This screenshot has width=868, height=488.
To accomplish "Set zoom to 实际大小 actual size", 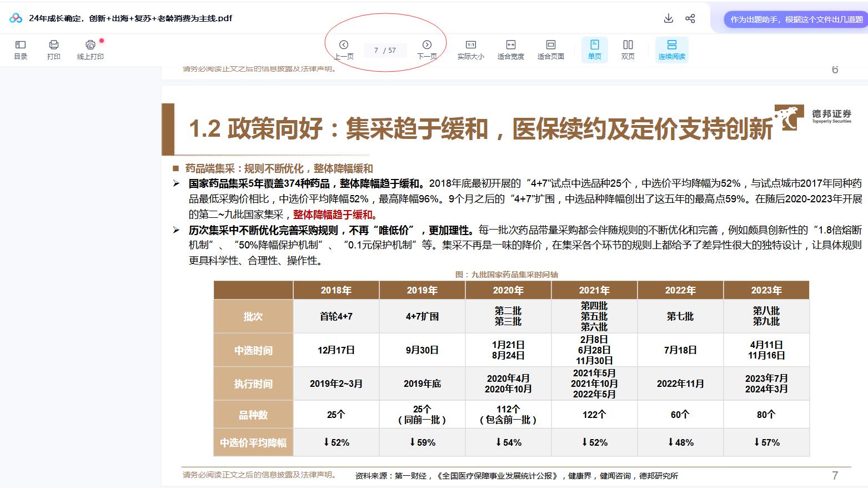I will (x=470, y=49).
